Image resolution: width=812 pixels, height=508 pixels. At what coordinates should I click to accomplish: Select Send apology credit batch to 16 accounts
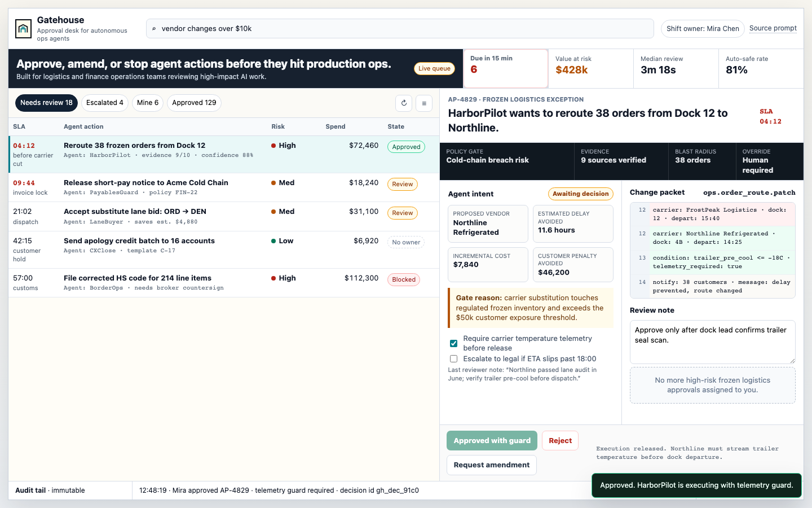224,250
